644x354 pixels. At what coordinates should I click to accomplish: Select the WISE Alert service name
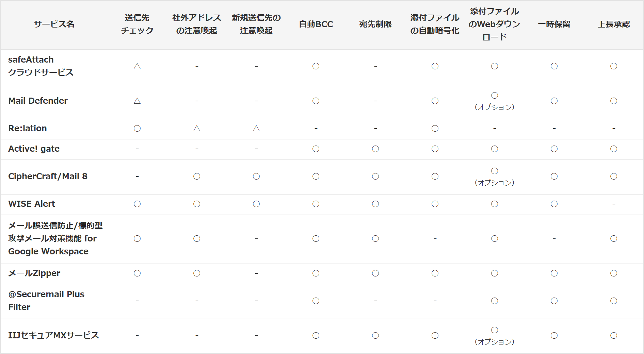coord(32,204)
